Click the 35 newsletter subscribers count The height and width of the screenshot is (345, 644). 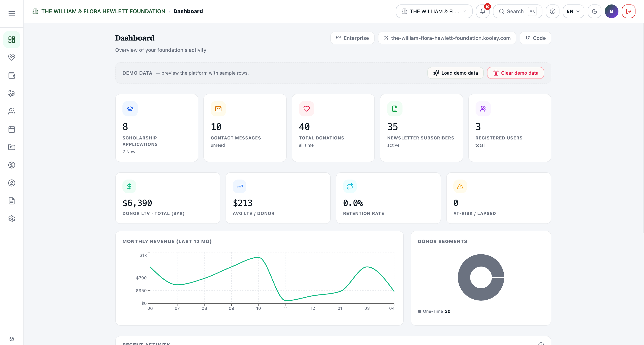(x=392, y=127)
